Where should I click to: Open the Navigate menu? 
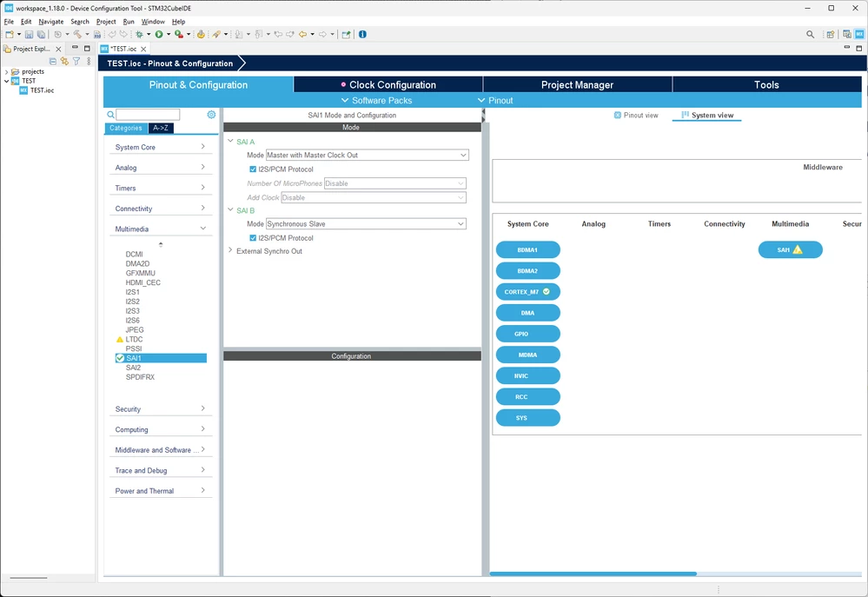[x=51, y=22]
